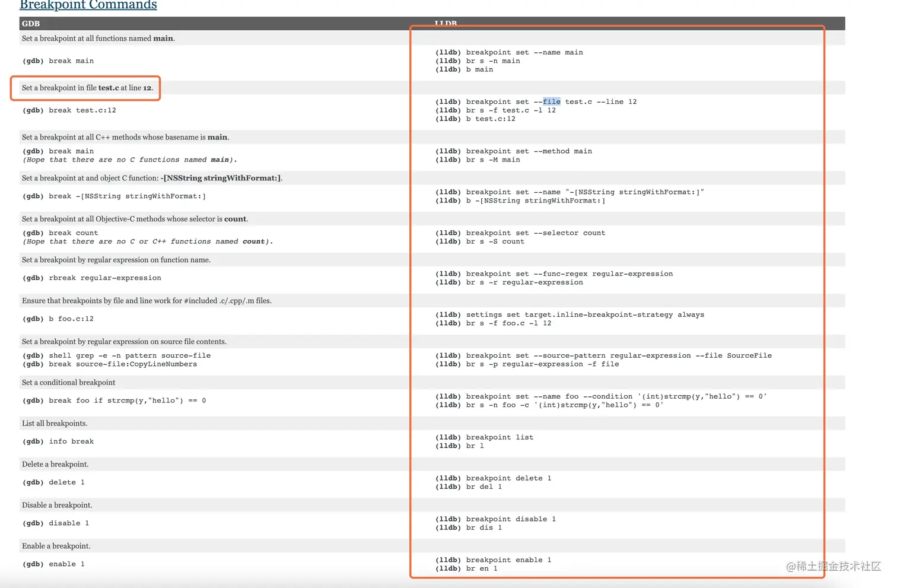Click '(lldb) br s -r regular-expression' line
Screen dimensions: 897x588
(509, 282)
